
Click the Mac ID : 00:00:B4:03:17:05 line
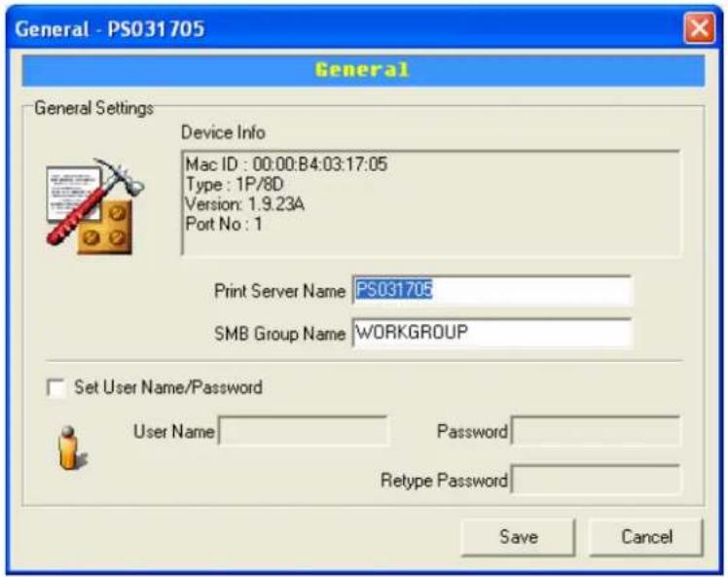pyautogui.click(x=286, y=164)
